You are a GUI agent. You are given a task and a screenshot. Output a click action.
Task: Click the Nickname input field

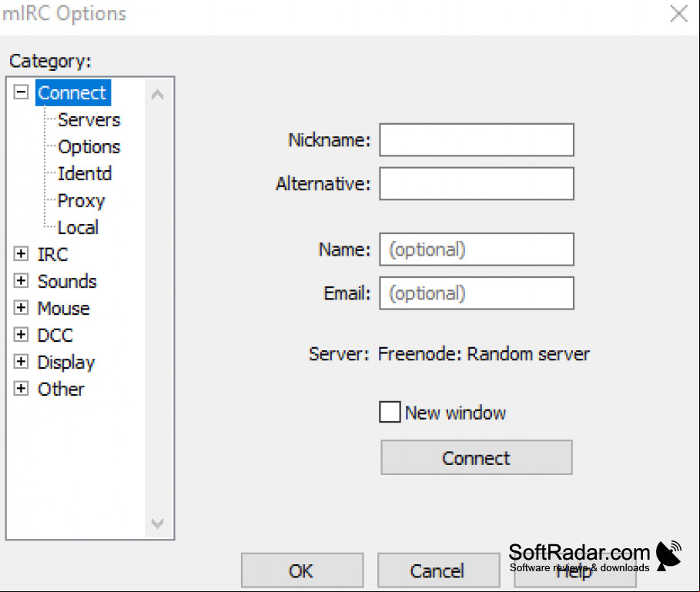477,139
